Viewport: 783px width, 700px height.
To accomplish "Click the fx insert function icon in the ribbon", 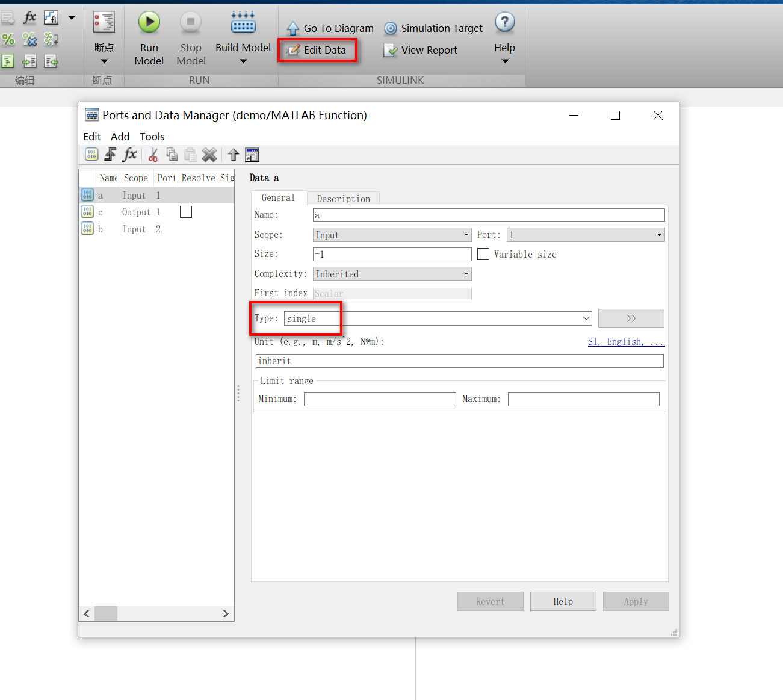I will tap(29, 17).
